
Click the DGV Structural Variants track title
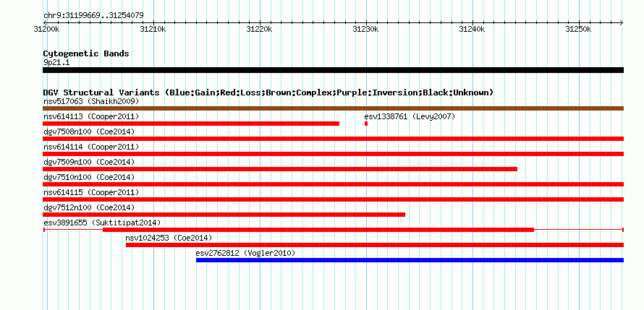[268, 92]
